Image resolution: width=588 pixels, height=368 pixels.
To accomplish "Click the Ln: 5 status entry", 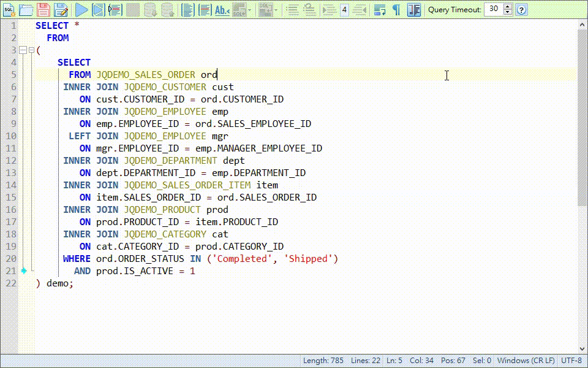I will coord(394,361).
